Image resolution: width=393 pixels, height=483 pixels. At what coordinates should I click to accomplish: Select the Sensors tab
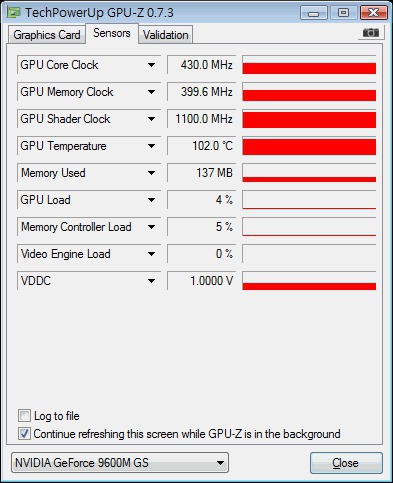(112, 33)
